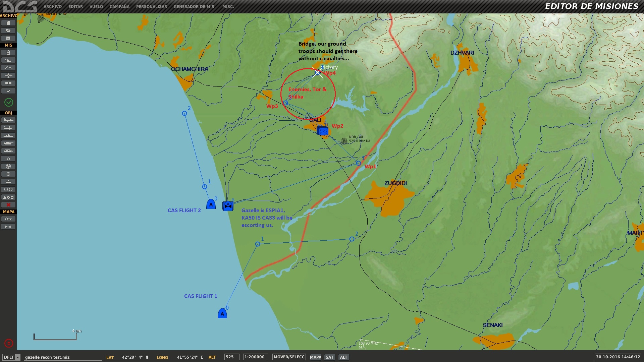Select the Wp3 waypoint circle
The image size is (644, 362).
285,103
